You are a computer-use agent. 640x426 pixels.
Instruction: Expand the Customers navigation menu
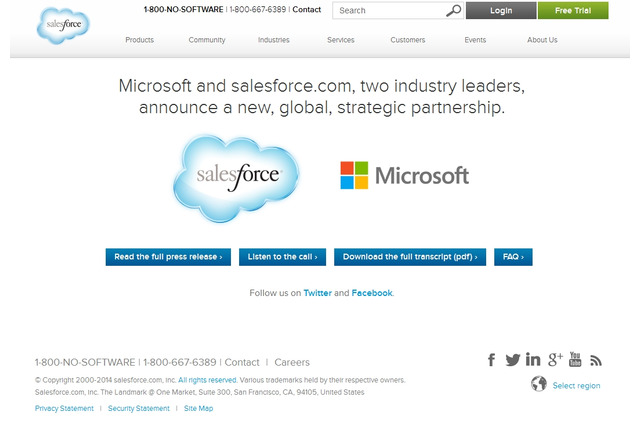click(x=407, y=40)
